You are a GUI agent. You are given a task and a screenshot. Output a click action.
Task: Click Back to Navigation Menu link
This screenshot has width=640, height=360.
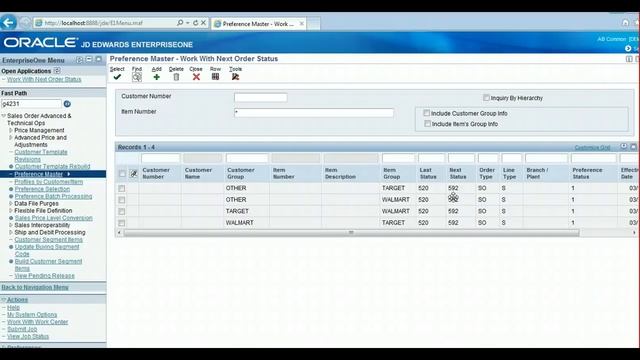coord(35,287)
